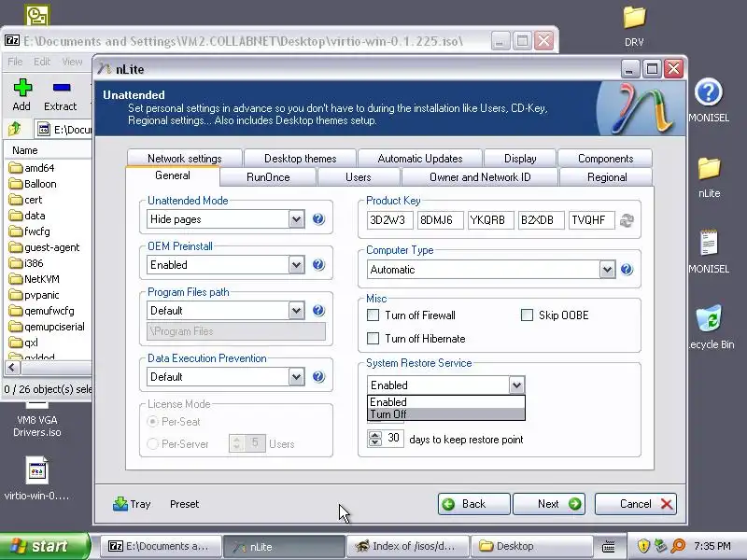Select the Per-Seat radio button
Viewport: 747px width, 560px height.
click(152, 422)
